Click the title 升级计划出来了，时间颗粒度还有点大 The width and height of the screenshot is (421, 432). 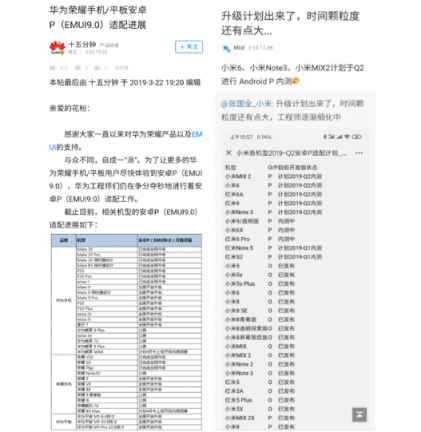[x=290, y=23]
